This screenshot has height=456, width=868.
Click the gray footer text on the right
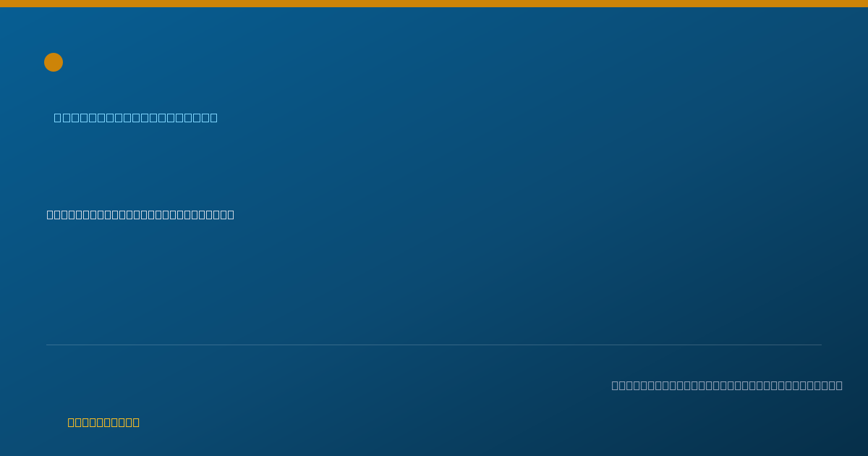coord(727,385)
